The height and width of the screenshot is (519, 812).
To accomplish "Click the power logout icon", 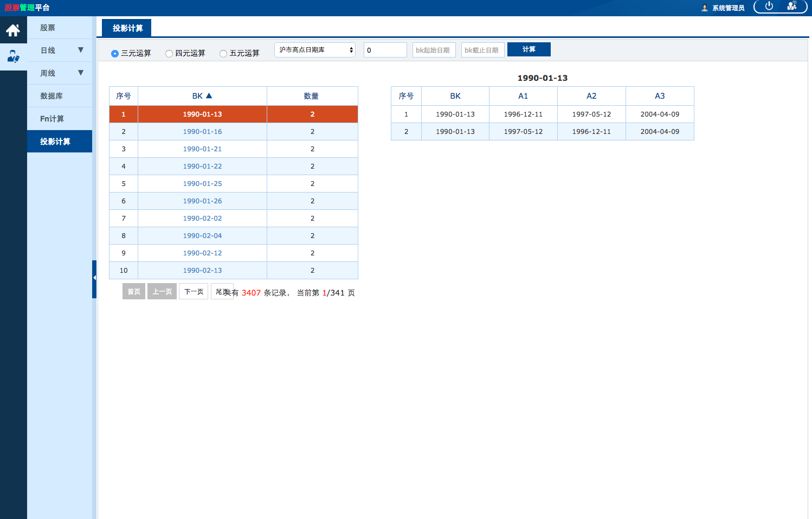I will click(x=769, y=6).
